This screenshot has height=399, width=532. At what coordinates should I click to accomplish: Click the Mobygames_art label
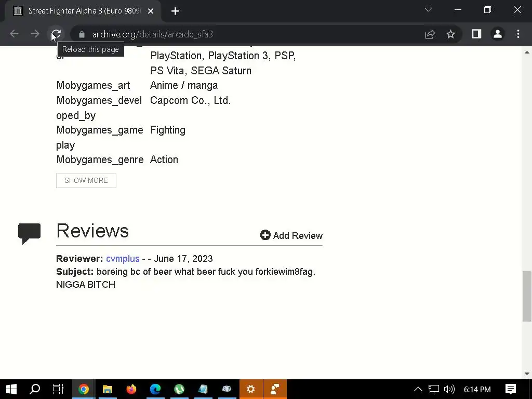(93, 86)
